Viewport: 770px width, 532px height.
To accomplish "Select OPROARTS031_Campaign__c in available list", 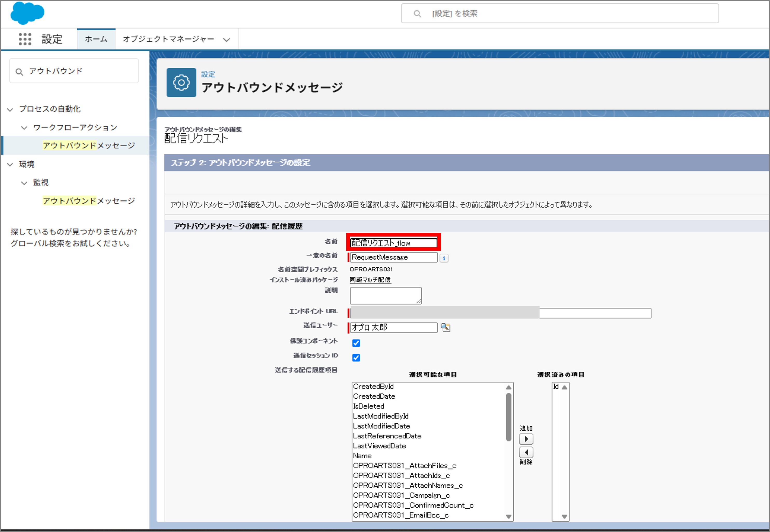I will coord(401,495).
